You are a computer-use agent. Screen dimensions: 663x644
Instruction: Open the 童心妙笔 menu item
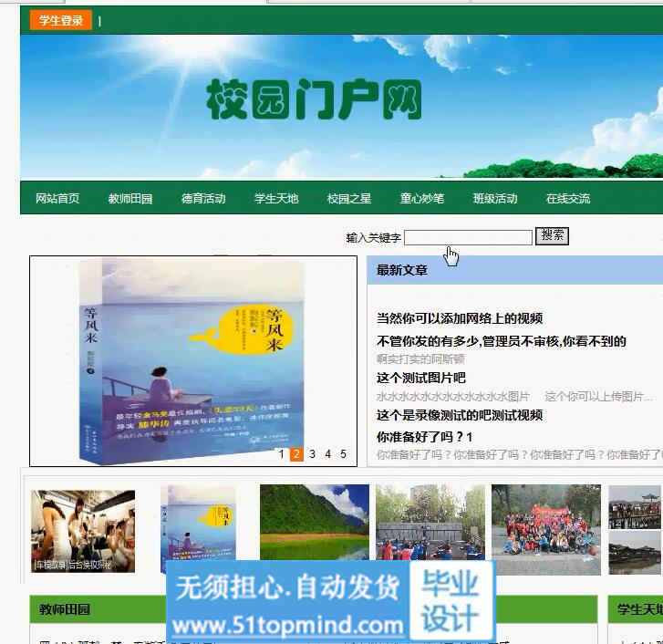[422, 198]
